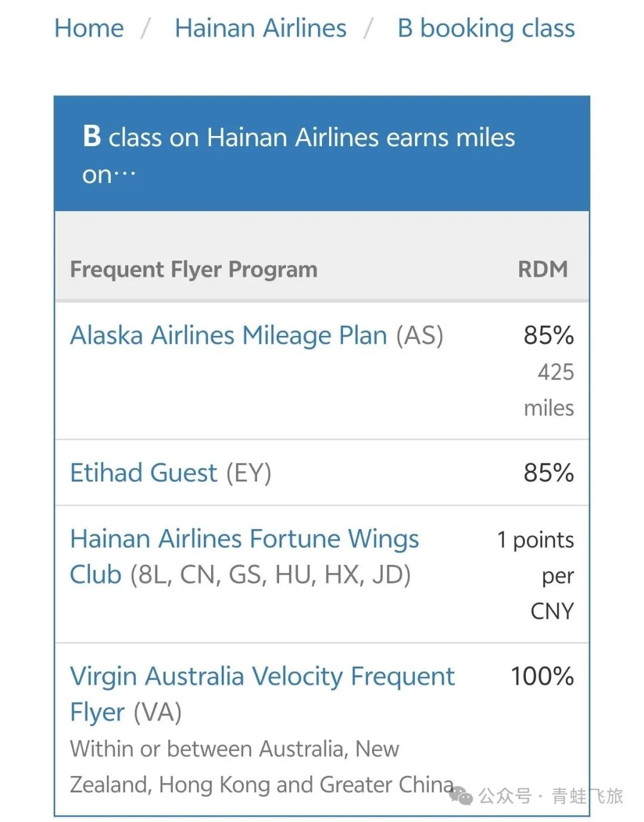Click the Etihad Guest 85% earn rate
The image size is (644, 822).
click(x=549, y=472)
